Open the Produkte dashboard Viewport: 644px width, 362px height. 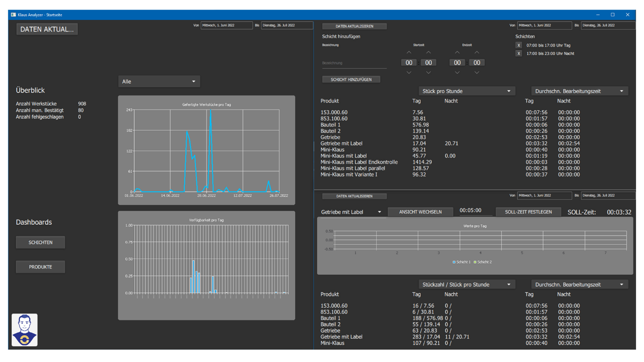point(41,267)
